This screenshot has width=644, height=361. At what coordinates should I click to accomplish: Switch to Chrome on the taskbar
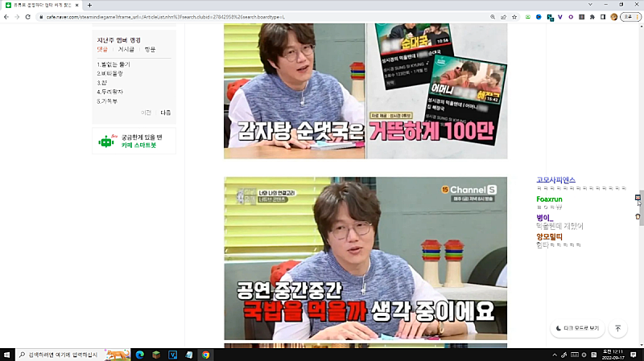pos(206,355)
